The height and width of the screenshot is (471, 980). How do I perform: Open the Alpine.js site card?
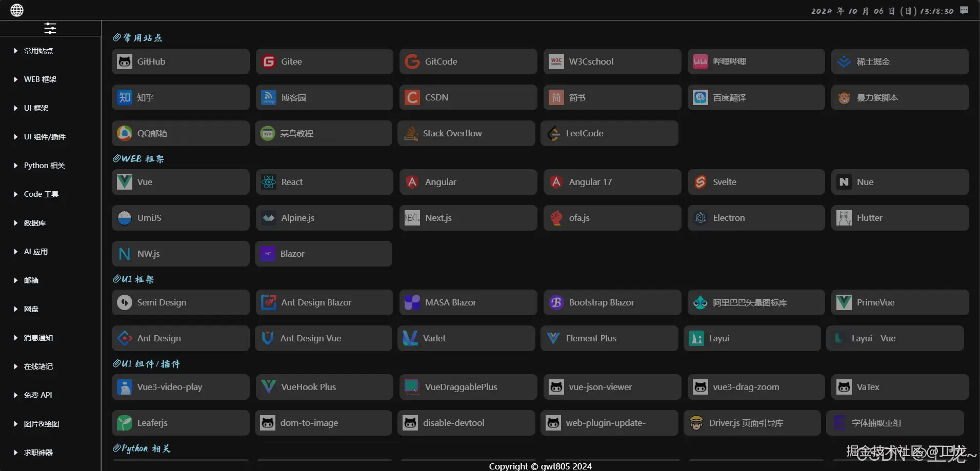324,218
